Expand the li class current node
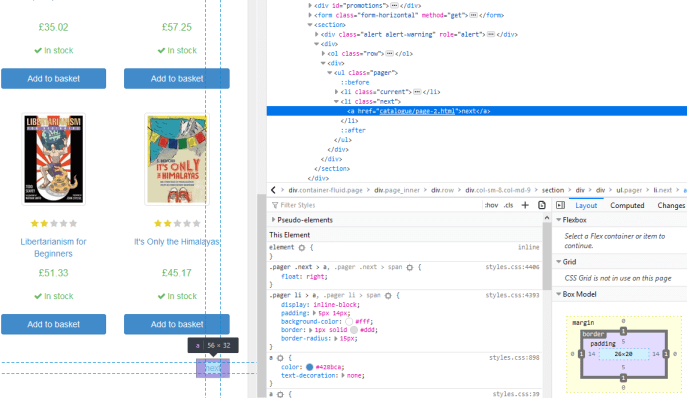 (336, 92)
